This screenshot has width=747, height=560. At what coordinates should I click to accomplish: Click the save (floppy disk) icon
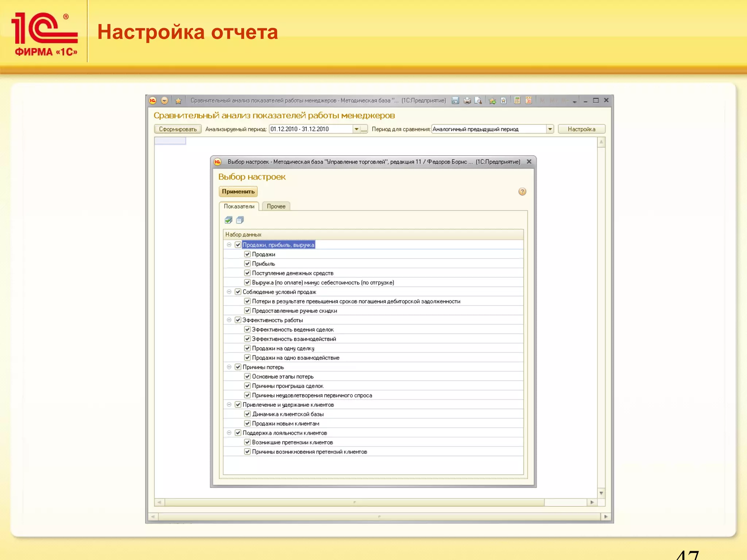point(455,100)
